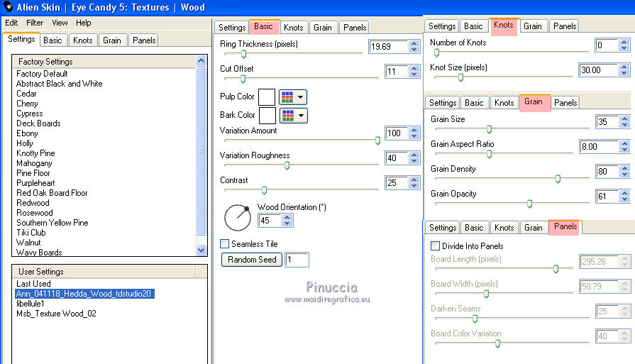
Task: Click the Wood Orientation degrees field
Action: click(x=270, y=220)
